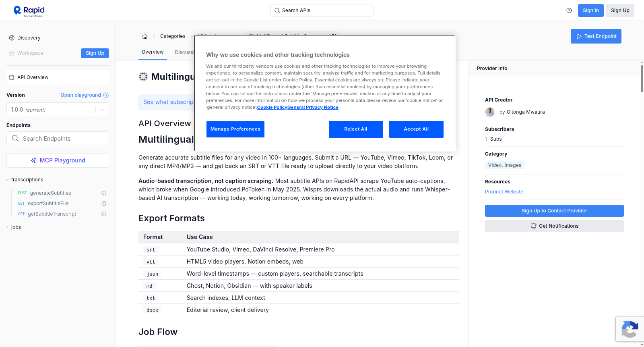Screen dimensions: 644x347
Task: Click the Workspace star item
Action: 26,53
